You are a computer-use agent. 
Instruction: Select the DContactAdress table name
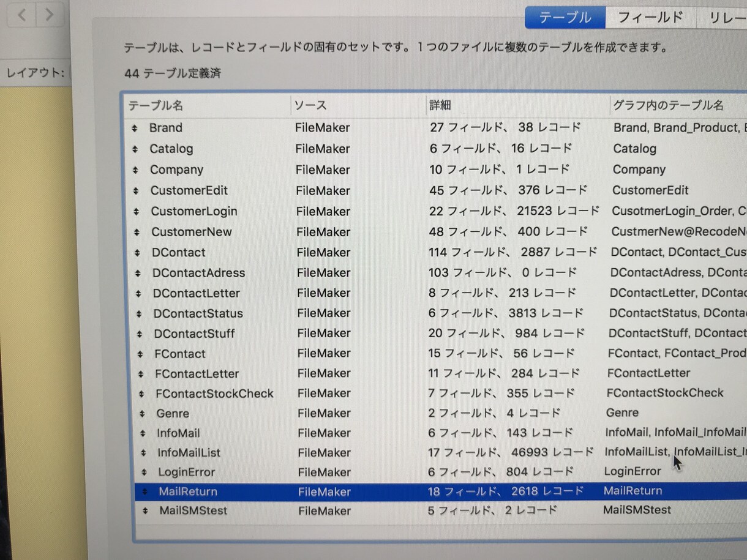point(199,273)
